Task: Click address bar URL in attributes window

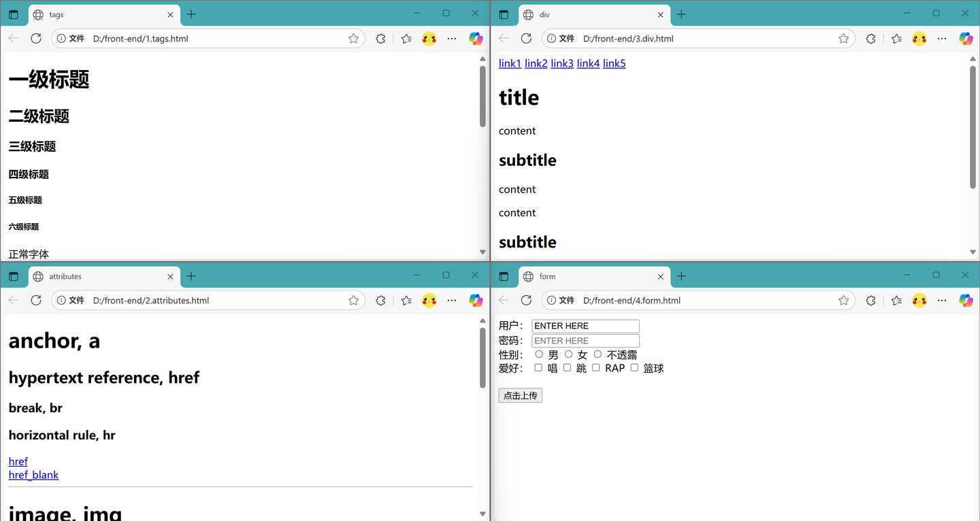Action: (151, 301)
